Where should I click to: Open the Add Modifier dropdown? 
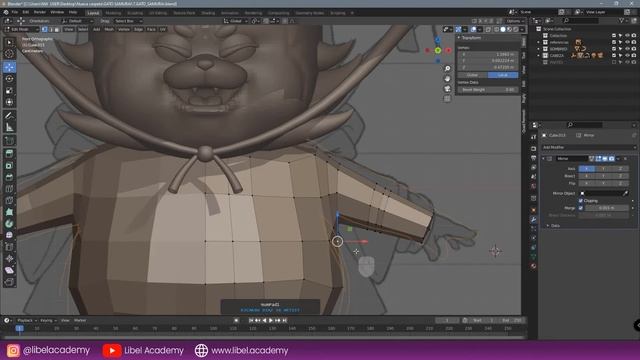[589, 147]
